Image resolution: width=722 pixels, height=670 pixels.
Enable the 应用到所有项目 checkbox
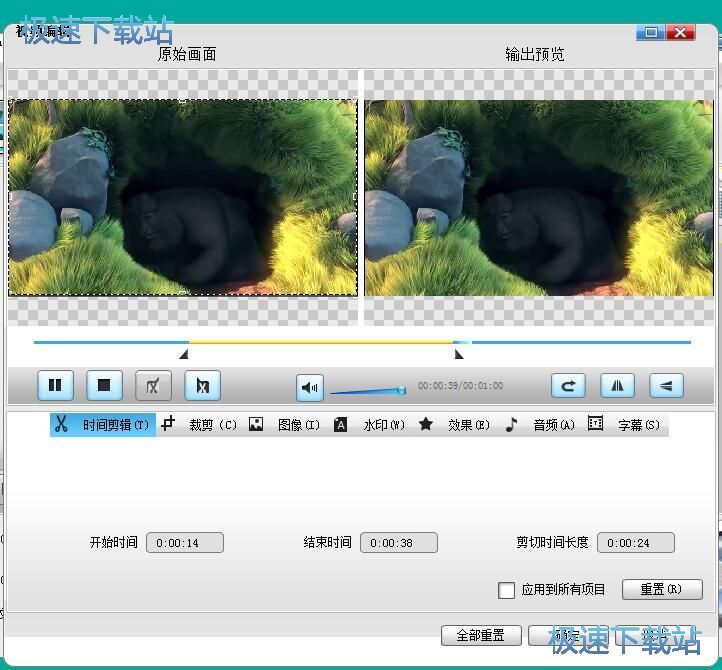(507, 590)
